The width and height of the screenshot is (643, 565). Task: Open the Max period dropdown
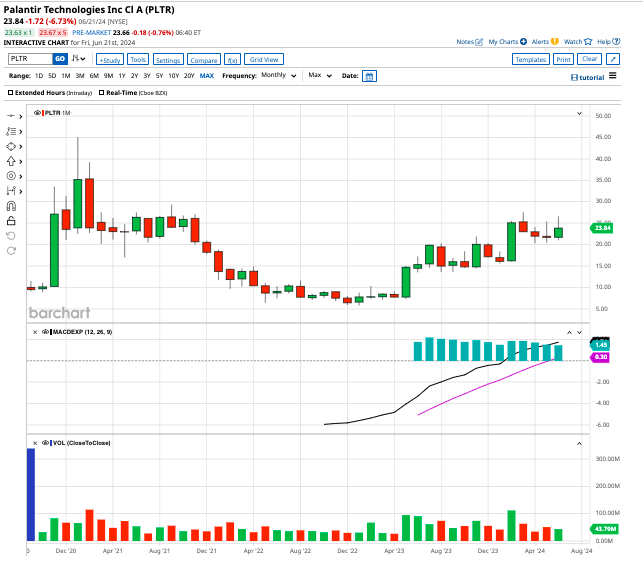coord(320,75)
